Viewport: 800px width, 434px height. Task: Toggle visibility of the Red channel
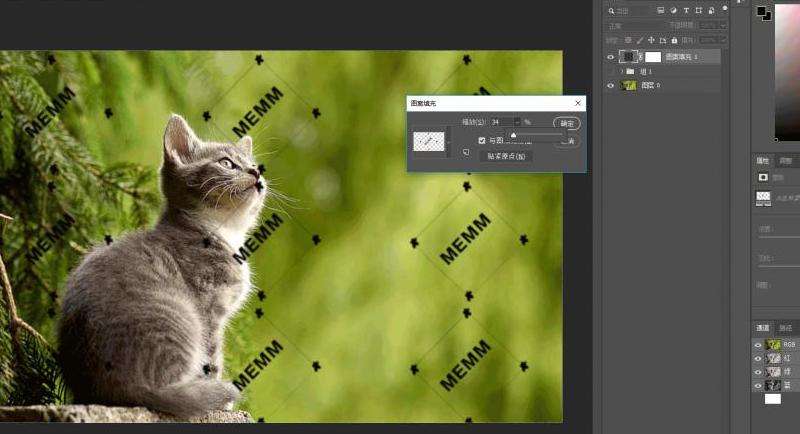(x=758, y=359)
